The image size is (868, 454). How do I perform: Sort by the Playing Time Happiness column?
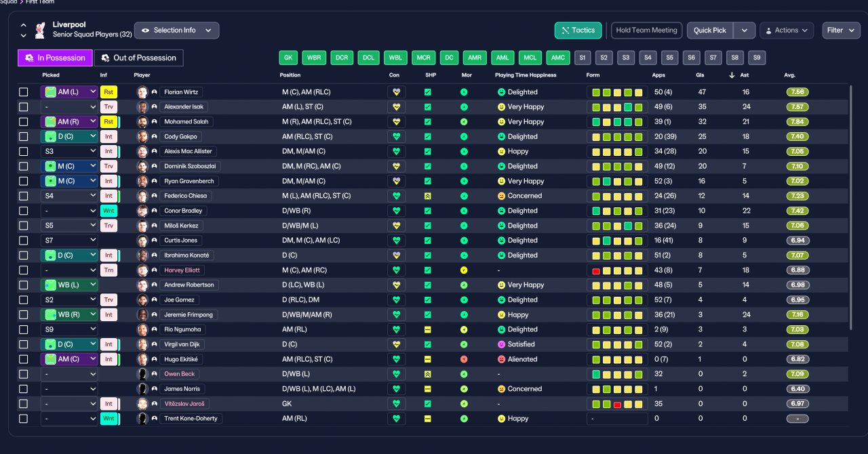526,75
